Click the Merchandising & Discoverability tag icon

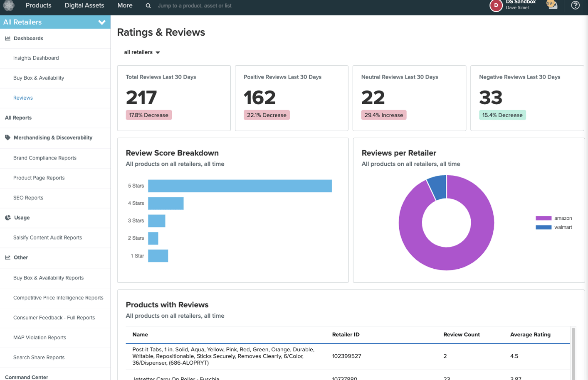coord(7,137)
